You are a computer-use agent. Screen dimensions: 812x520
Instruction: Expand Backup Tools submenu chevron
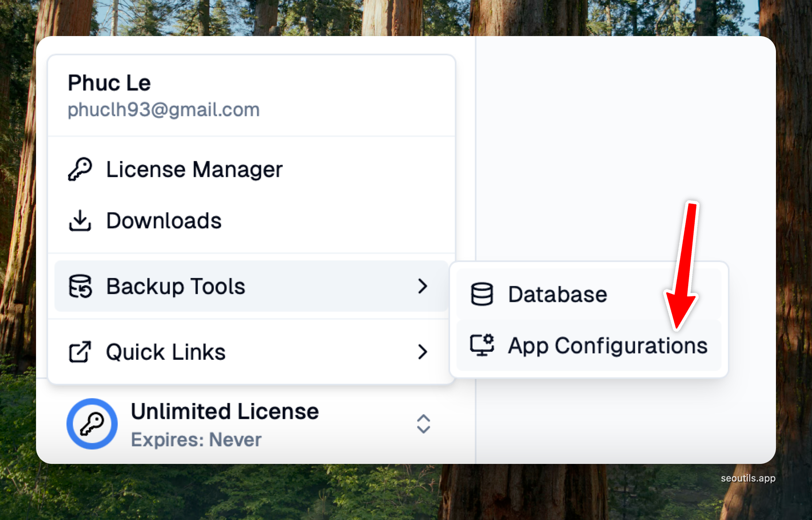pyautogui.click(x=422, y=286)
